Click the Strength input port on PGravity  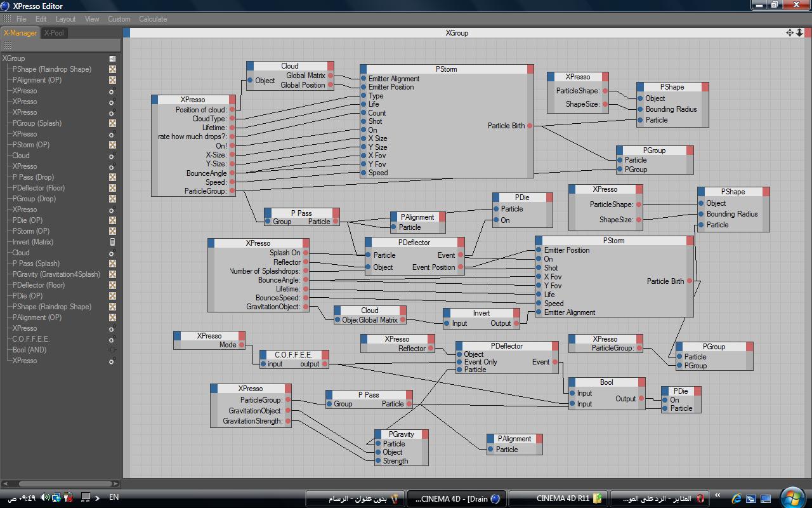pyautogui.click(x=378, y=461)
